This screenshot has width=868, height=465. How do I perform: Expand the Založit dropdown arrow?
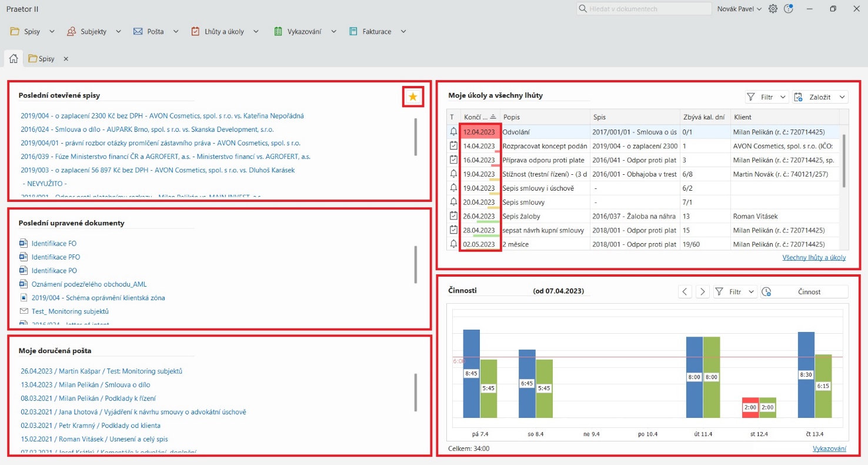coord(842,97)
